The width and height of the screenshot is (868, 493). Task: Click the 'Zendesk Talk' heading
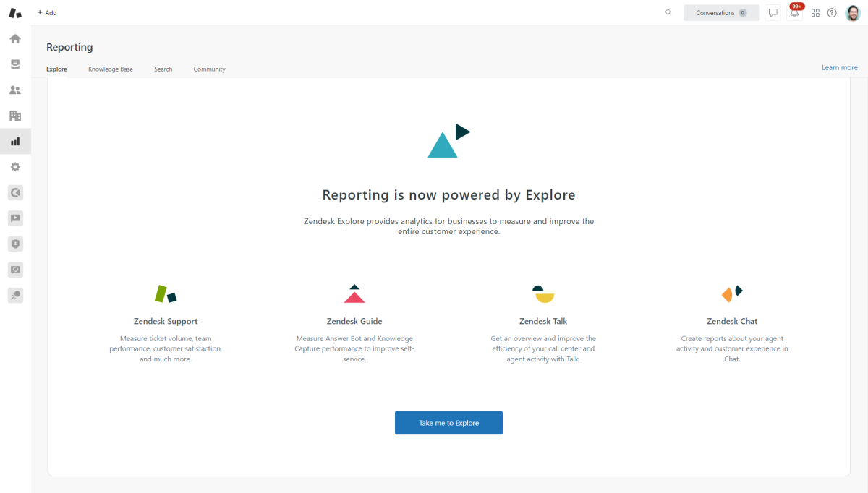pyautogui.click(x=543, y=321)
